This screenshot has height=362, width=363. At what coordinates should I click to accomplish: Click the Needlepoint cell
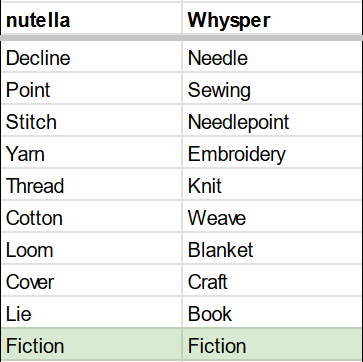coord(273,120)
